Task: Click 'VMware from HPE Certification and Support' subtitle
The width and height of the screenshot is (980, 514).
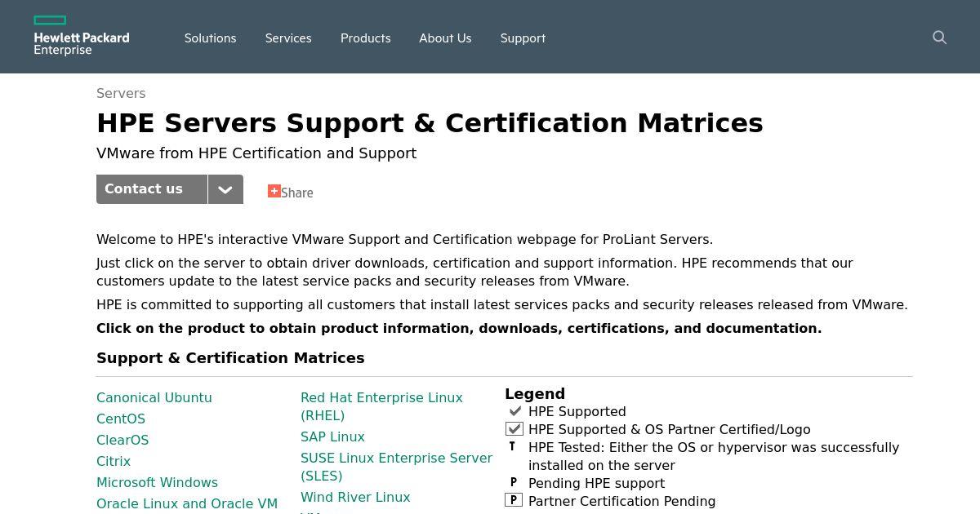Action: [256, 153]
